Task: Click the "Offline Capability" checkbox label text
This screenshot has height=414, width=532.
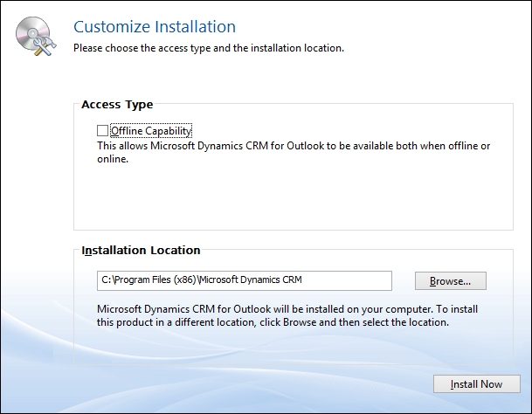Action: 151,131
